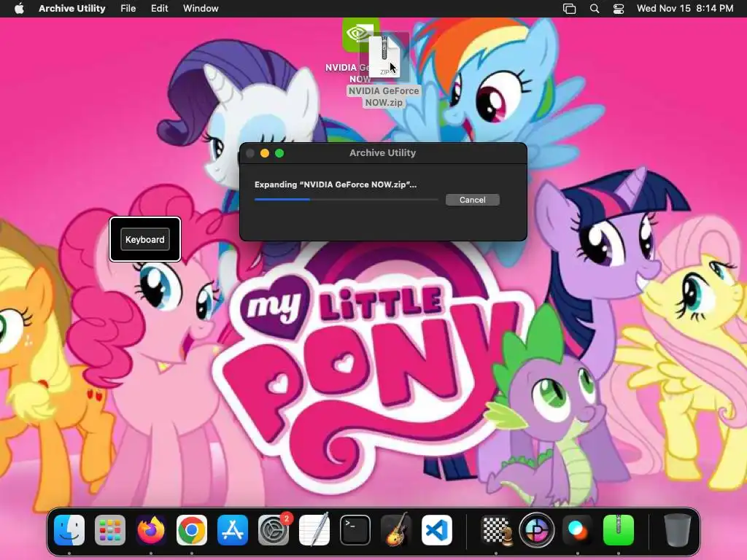This screenshot has width=747, height=560.
Task: Open the Chess app from the Dock
Action: [496, 529]
